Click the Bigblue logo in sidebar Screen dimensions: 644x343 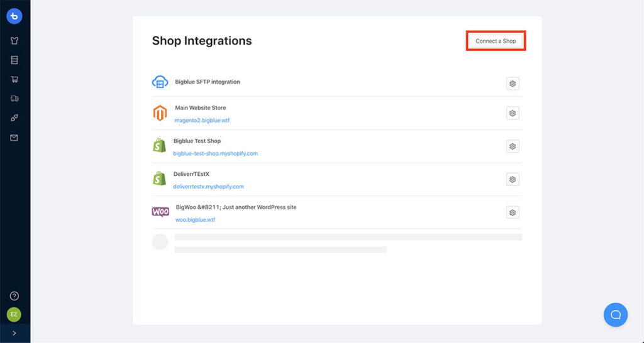[14, 16]
